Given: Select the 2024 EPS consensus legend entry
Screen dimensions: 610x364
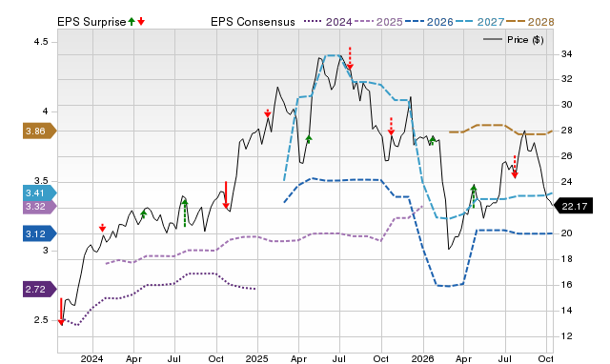Looking at the screenshot, I should point(328,22).
